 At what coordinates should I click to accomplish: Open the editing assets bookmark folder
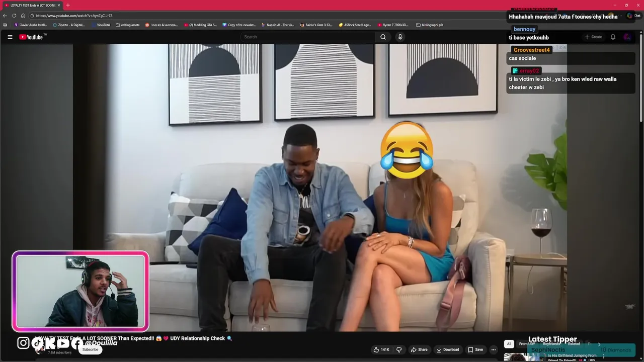pyautogui.click(x=127, y=25)
